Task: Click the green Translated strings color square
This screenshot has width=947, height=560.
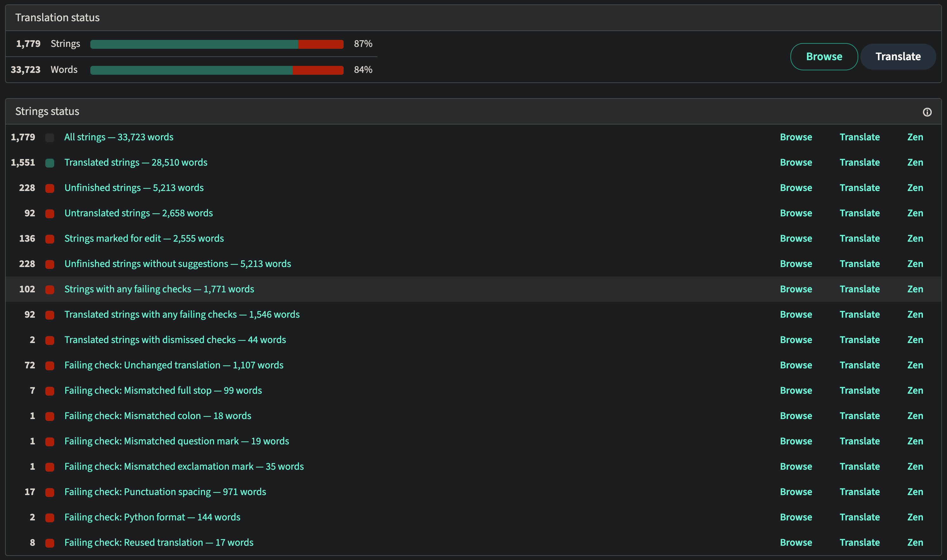Action: click(50, 163)
